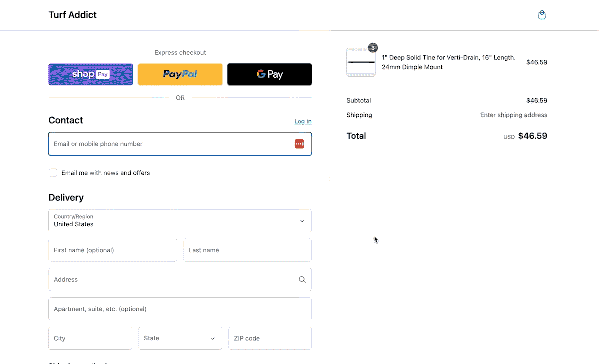Screen dimensions: 599x364
Task: Select the Last name field
Action: [x=247, y=250]
